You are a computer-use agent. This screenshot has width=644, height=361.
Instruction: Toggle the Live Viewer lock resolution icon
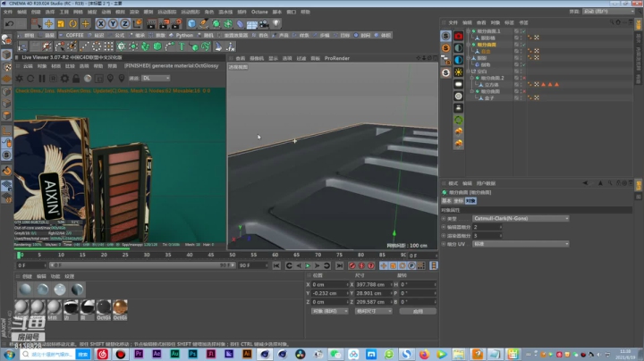76,78
